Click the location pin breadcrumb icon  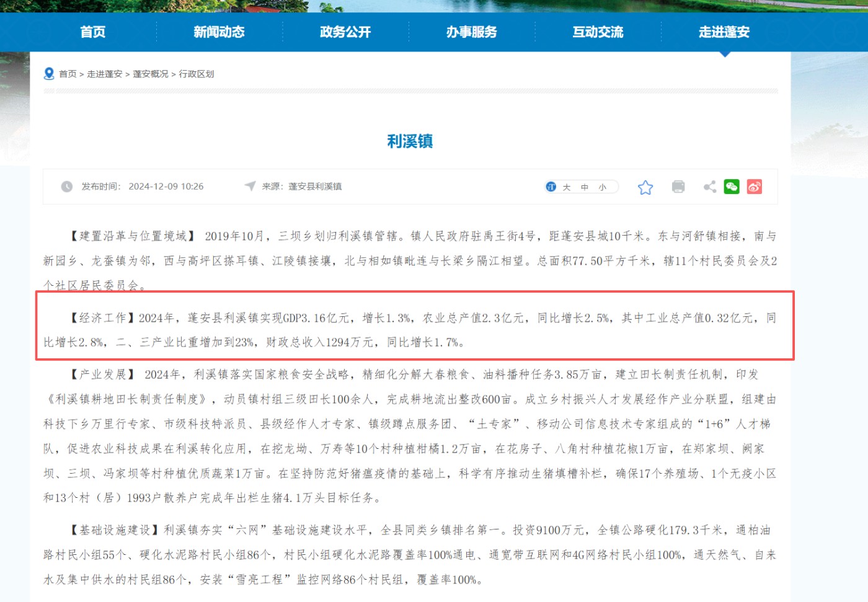tap(49, 74)
